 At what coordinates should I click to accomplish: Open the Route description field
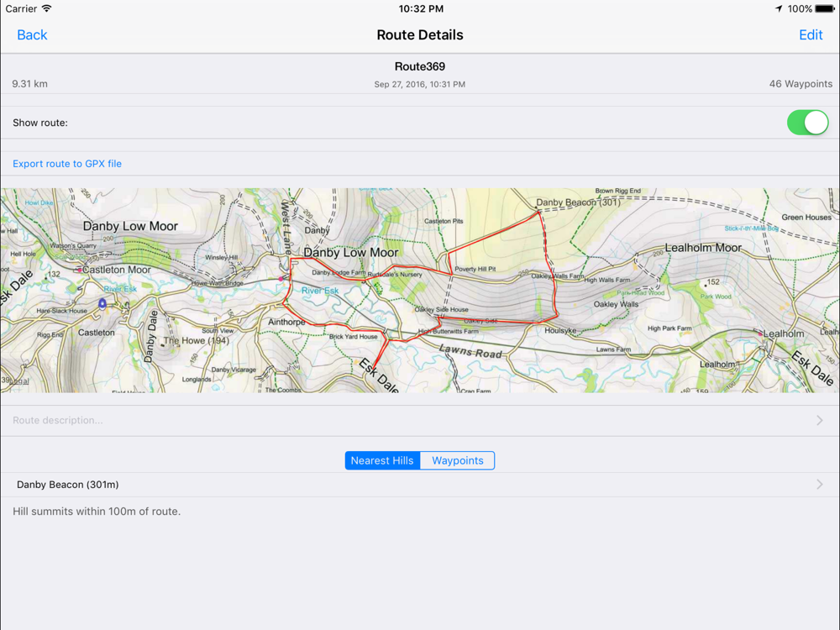pos(420,421)
